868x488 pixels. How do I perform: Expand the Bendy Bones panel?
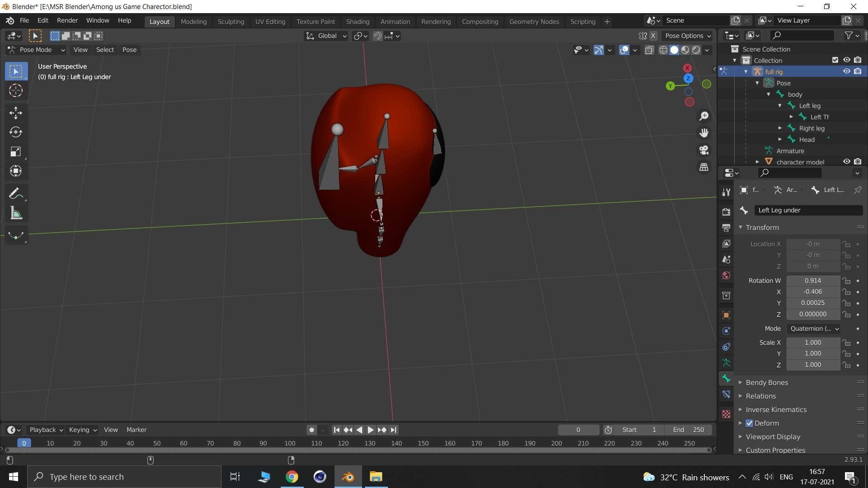pyautogui.click(x=767, y=383)
